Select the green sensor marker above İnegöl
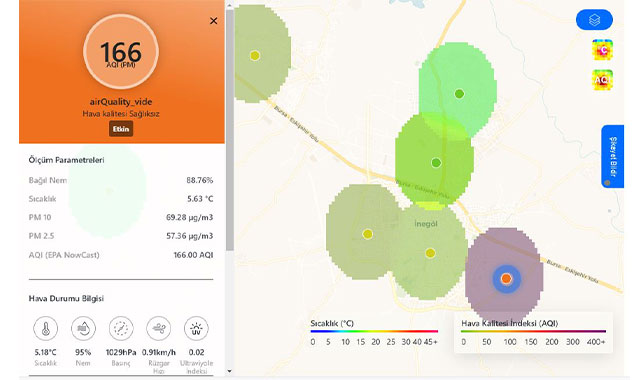641x380 pixels. [436, 163]
